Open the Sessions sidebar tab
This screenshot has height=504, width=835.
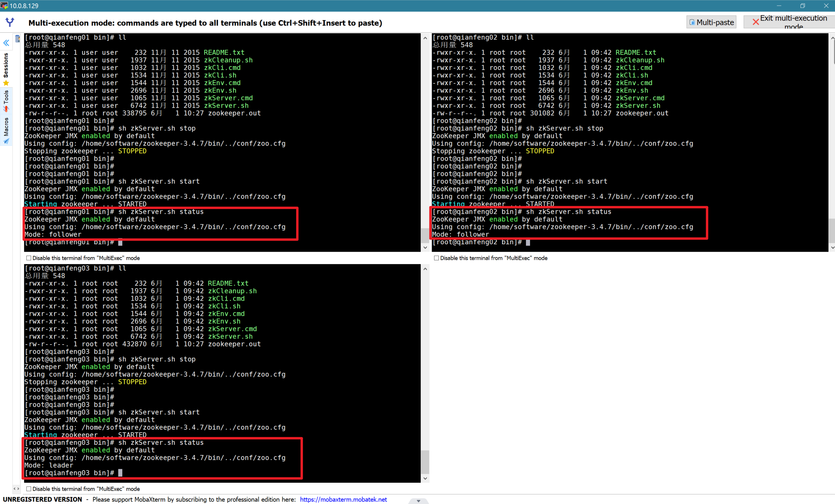tap(6, 70)
